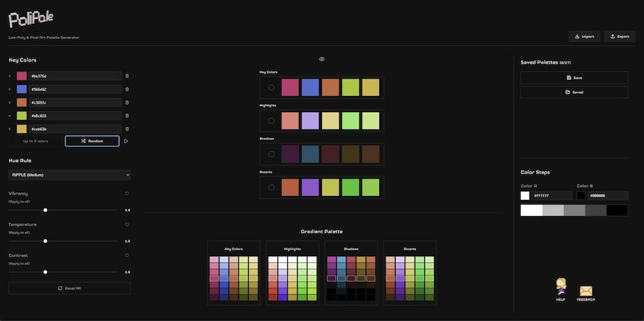Viewport: 644px width, 321px height.
Task: Open Color B color picker swatch
Action: 581,195
